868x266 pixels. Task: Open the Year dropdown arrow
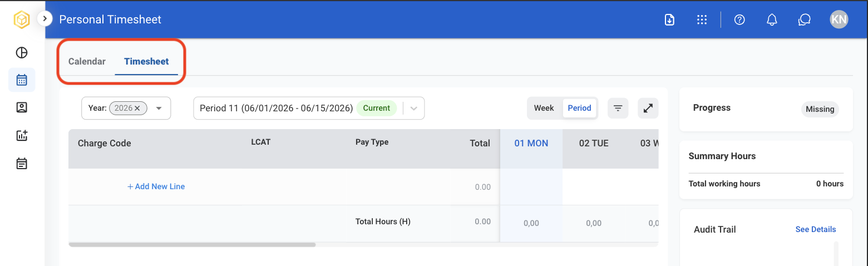point(159,108)
